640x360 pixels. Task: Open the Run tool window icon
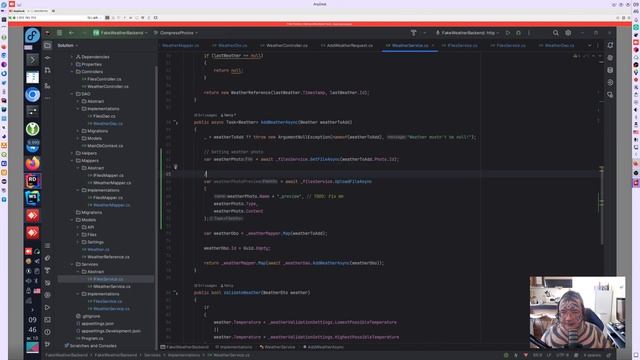47,307
